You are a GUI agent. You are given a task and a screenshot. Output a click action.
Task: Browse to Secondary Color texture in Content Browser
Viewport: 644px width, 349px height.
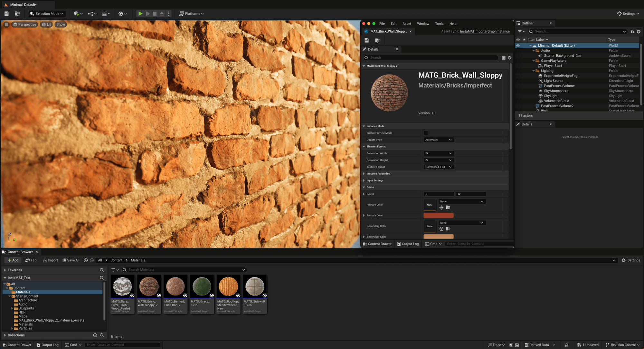pos(448,229)
